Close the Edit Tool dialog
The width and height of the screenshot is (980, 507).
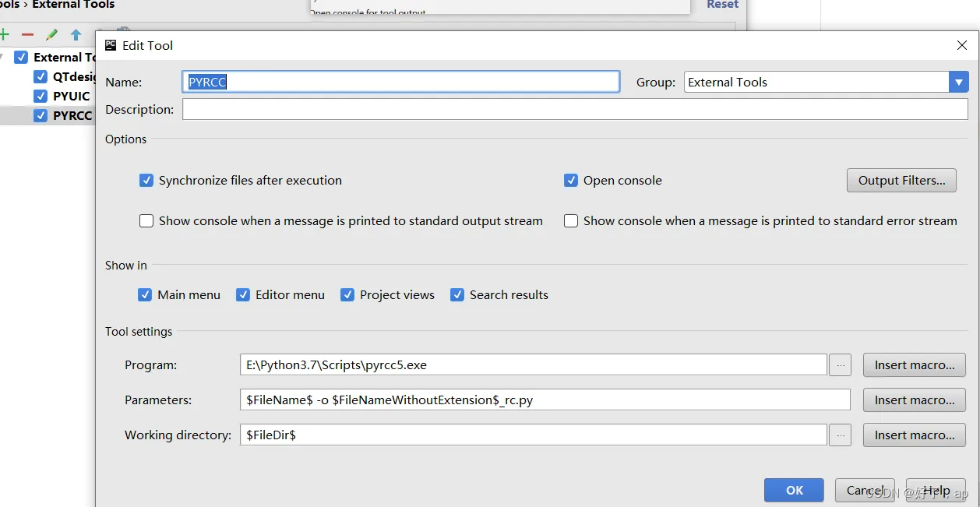click(962, 45)
